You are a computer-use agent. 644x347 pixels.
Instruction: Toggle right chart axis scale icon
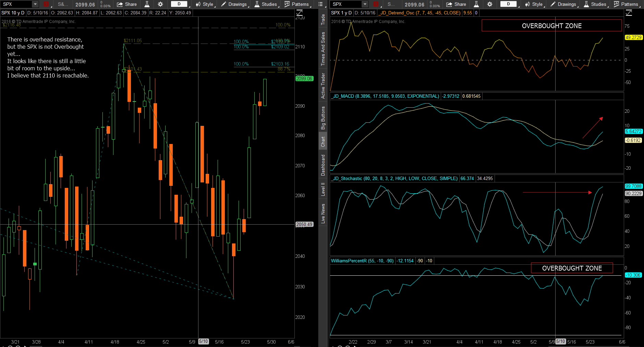coord(629,13)
